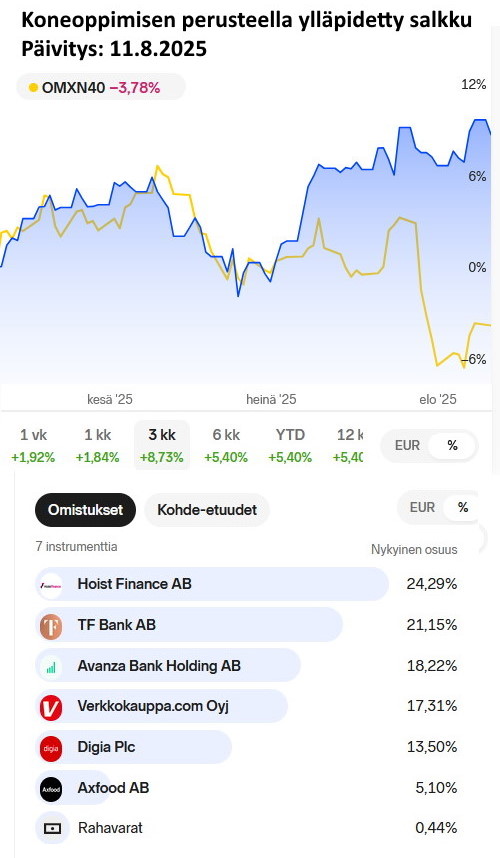Click the Digia Plc red logo icon
This screenshot has height=858, width=500.
pyautogui.click(x=51, y=748)
